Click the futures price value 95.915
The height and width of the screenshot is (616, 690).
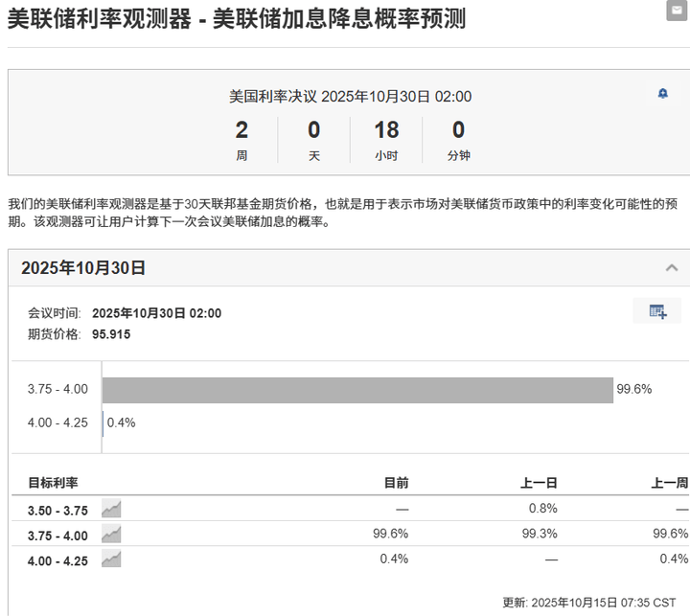click(111, 334)
